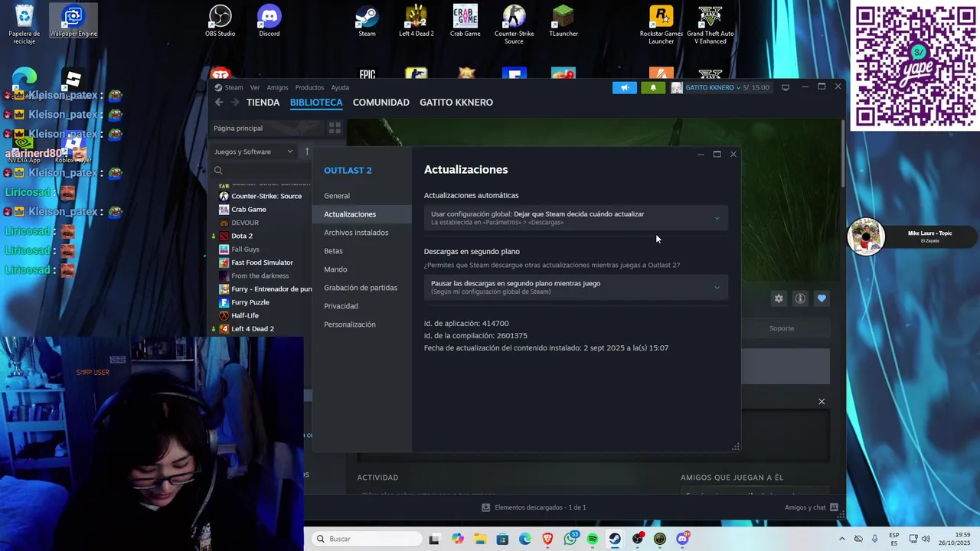Open the Steam announcements megaphone icon
The image size is (980, 551).
625,87
